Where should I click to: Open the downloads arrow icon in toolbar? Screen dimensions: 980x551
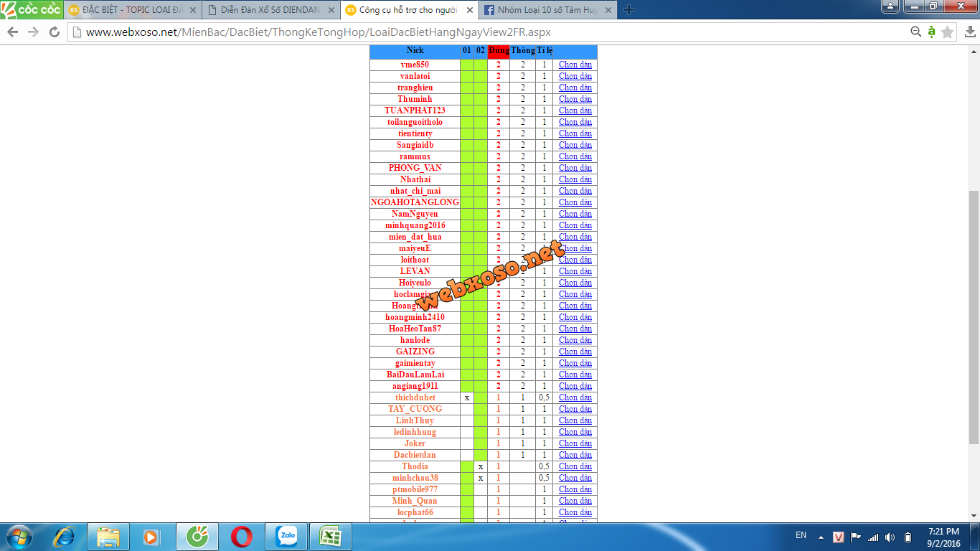pyautogui.click(x=970, y=32)
